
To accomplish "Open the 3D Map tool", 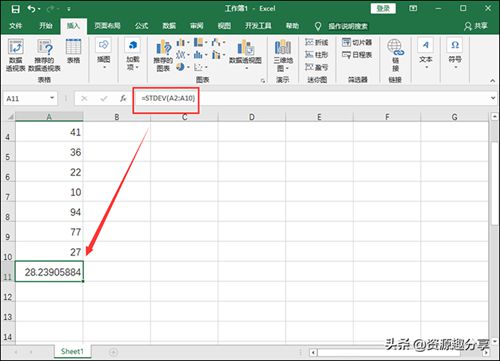I will 283,55.
